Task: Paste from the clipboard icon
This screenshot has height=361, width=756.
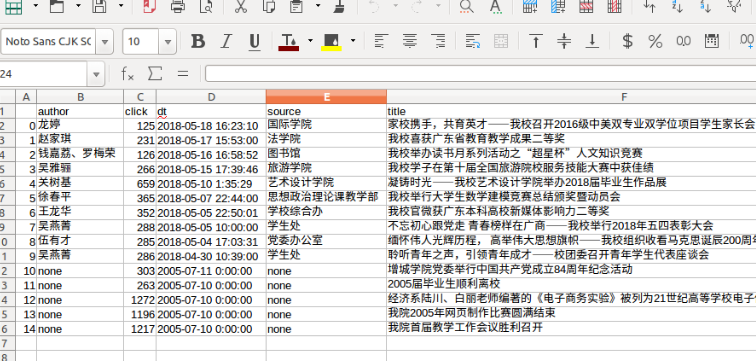Action: tap(296, 6)
